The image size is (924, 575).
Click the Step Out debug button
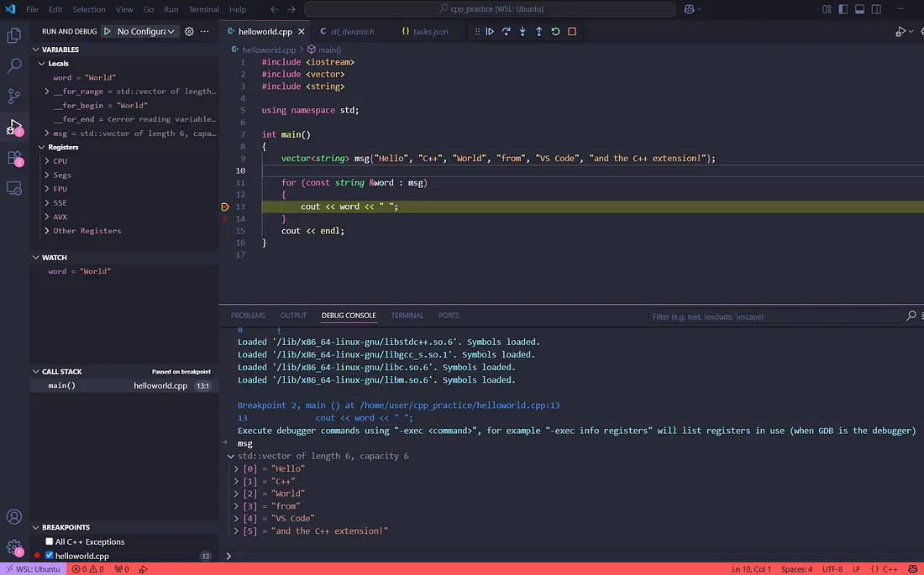click(538, 31)
